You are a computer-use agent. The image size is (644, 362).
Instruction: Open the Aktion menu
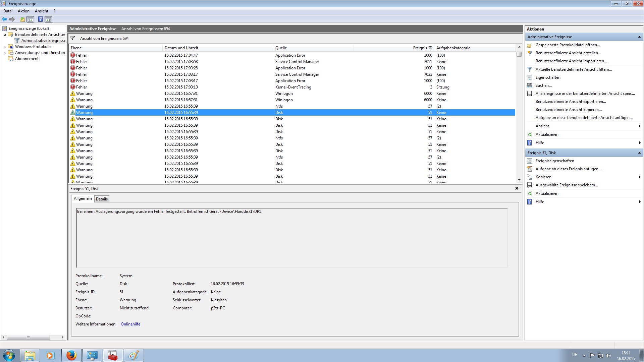[x=23, y=11]
